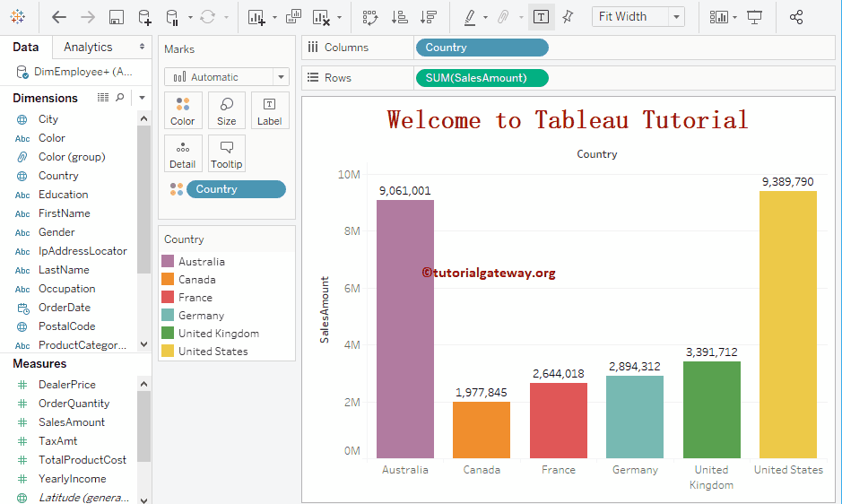Open dropdown arrow next to data source icon
842x504 pixels.
[190, 17]
